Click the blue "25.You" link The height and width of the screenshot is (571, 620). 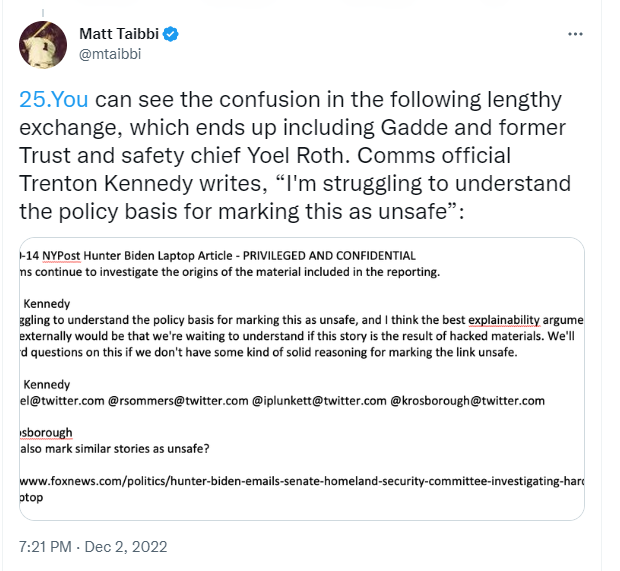(54, 99)
